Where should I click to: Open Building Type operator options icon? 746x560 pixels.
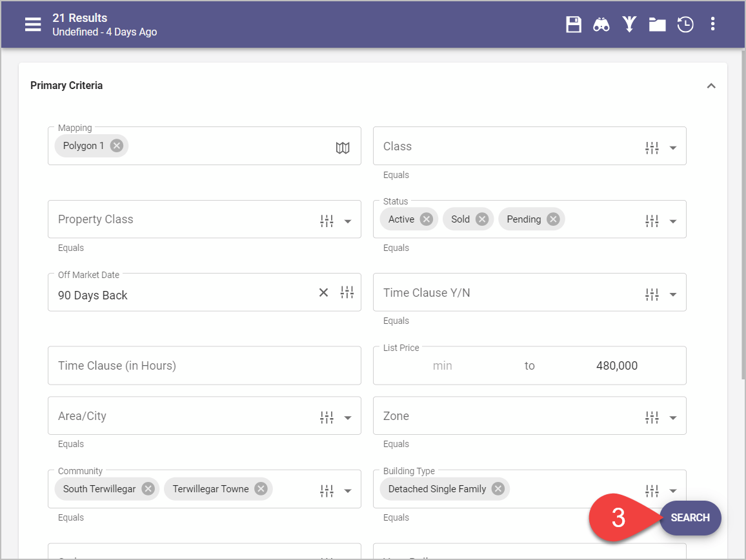(x=652, y=490)
